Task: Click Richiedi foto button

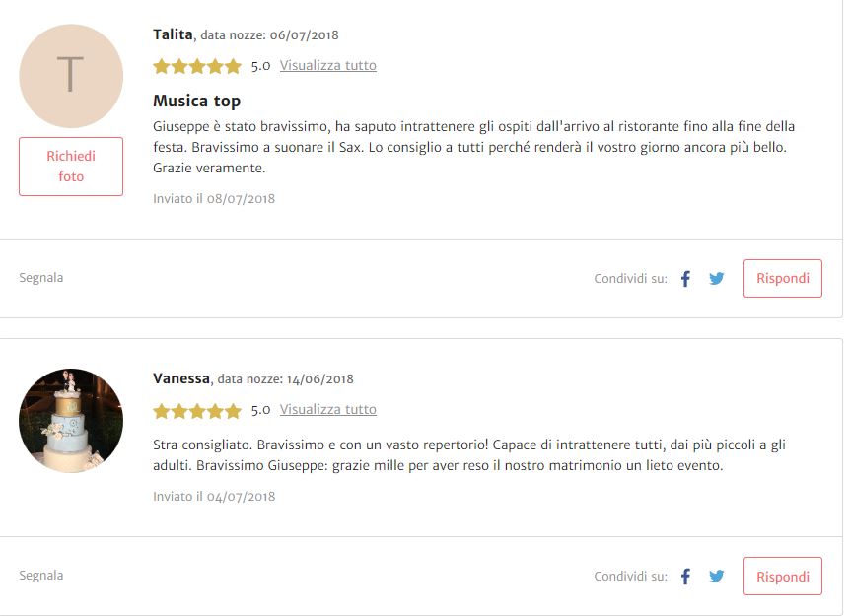Action: click(71, 167)
